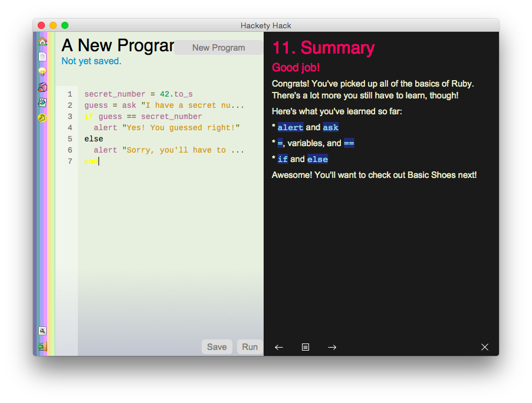Click highlighted 'if' keyword in lesson
Viewport: 532px width, 403px height.
(283, 159)
